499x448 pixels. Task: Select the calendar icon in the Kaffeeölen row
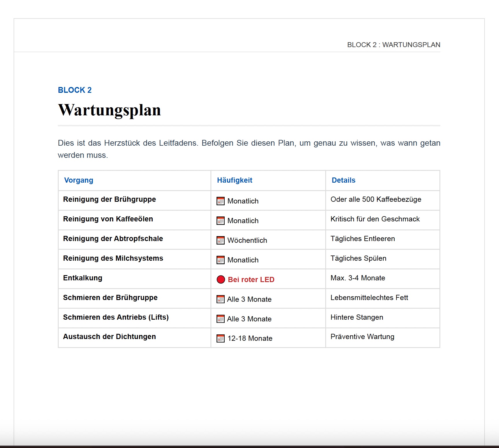coord(220,221)
